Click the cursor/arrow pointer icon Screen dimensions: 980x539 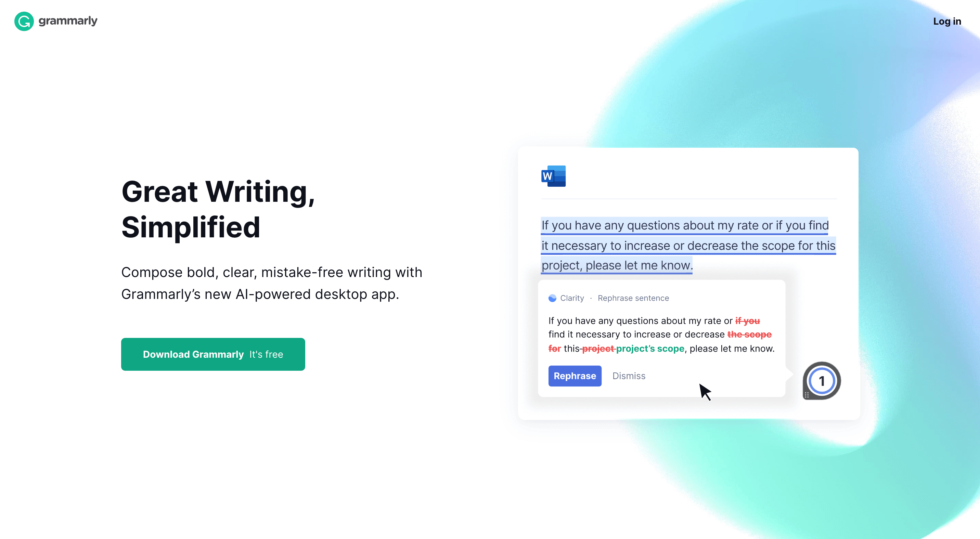coord(705,391)
